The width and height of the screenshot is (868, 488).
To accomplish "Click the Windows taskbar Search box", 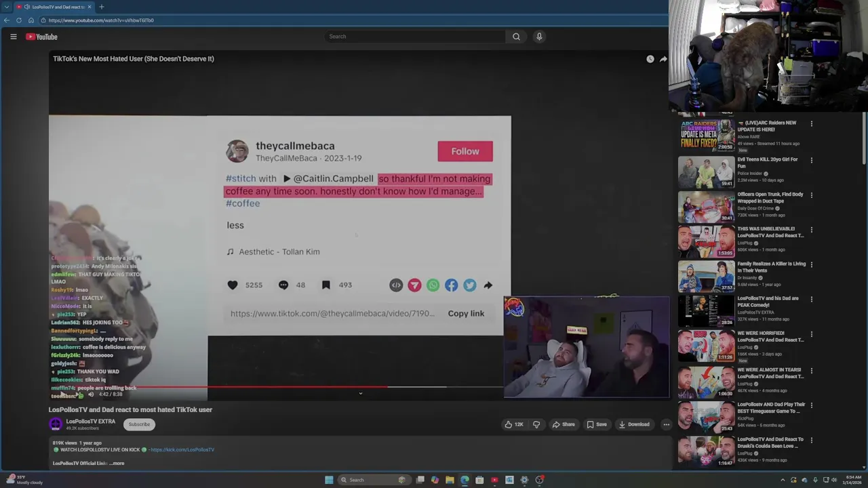I will (373, 480).
